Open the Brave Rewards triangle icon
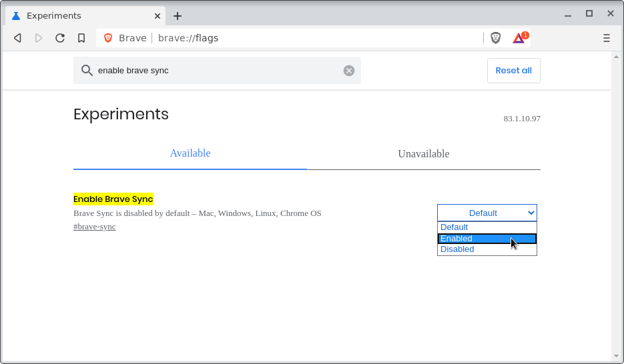Screen dimensions: 624x364 (x=519, y=38)
